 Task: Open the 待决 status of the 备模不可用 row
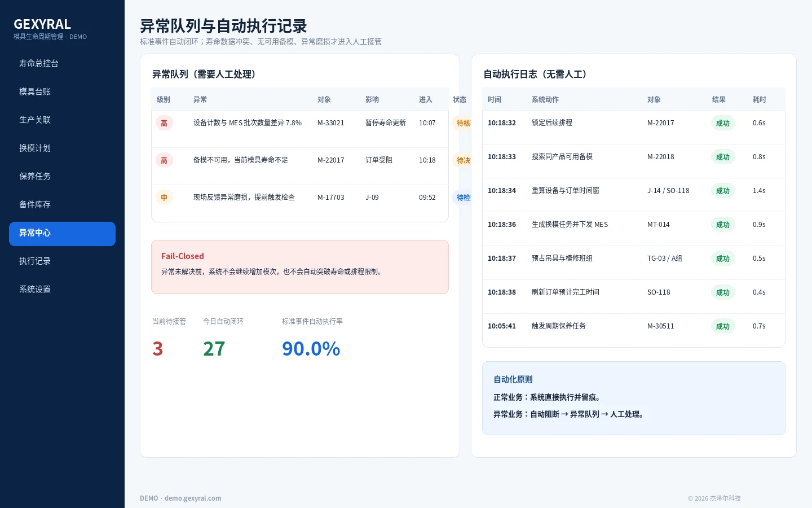point(461,160)
